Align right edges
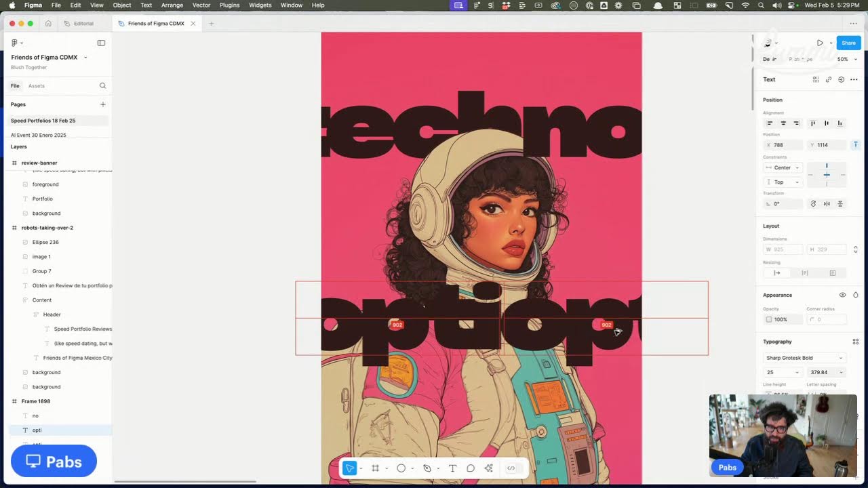Viewport: 868px width, 488px height. point(796,123)
